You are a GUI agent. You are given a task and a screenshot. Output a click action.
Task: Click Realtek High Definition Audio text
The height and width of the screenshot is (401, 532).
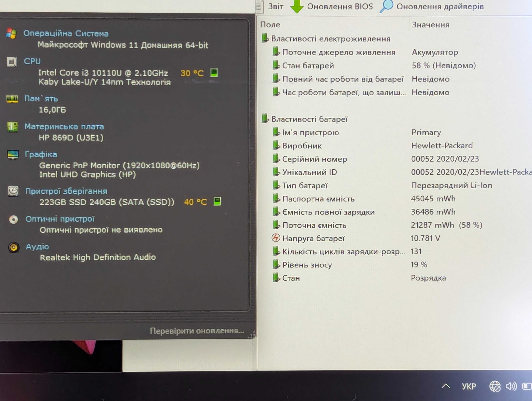pos(98,257)
